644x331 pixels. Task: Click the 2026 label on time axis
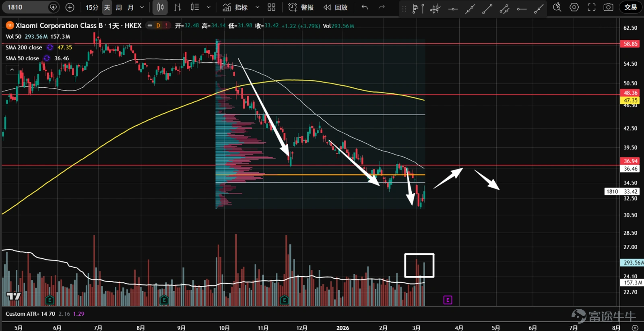point(343,328)
